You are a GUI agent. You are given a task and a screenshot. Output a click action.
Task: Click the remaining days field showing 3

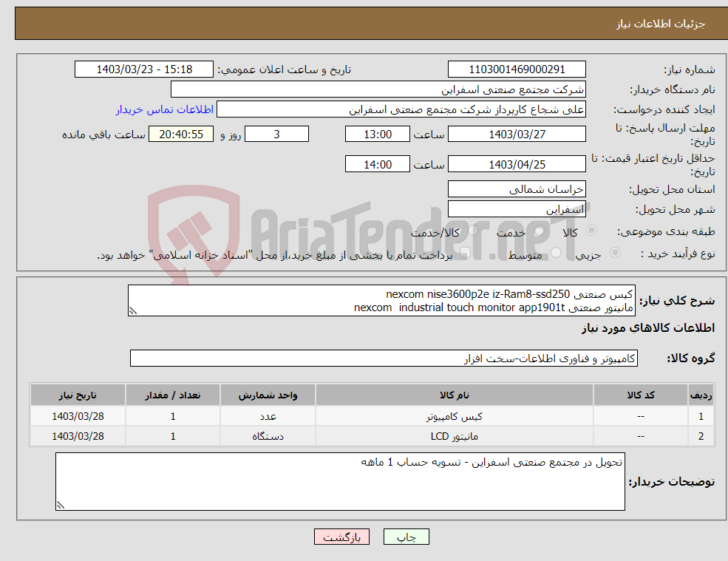(276, 135)
